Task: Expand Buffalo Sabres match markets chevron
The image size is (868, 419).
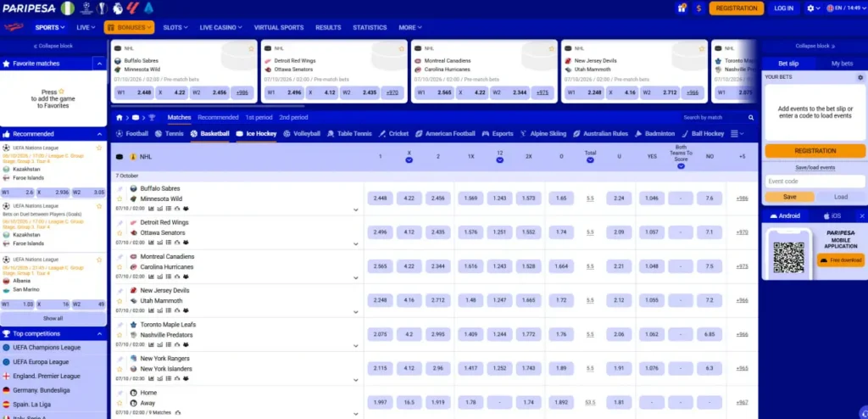Action: [x=356, y=210]
